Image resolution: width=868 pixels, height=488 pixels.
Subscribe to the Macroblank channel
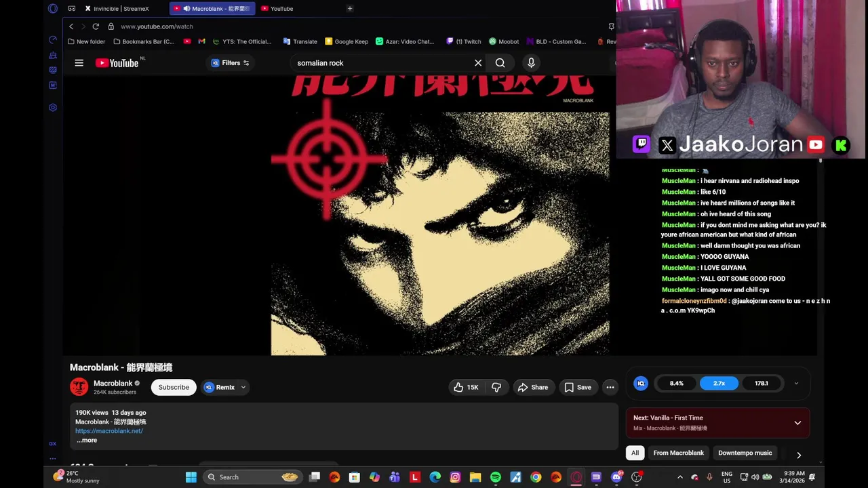[174, 387]
